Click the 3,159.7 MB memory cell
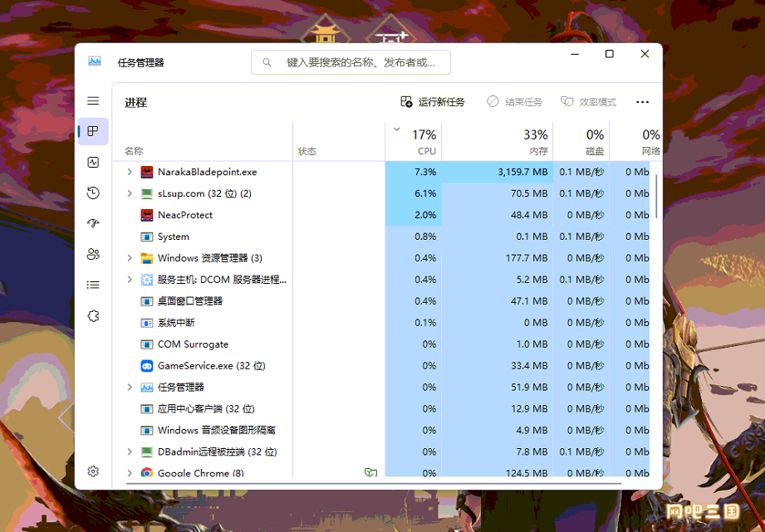This screenshot has height=532, width=765. (498, 172)
